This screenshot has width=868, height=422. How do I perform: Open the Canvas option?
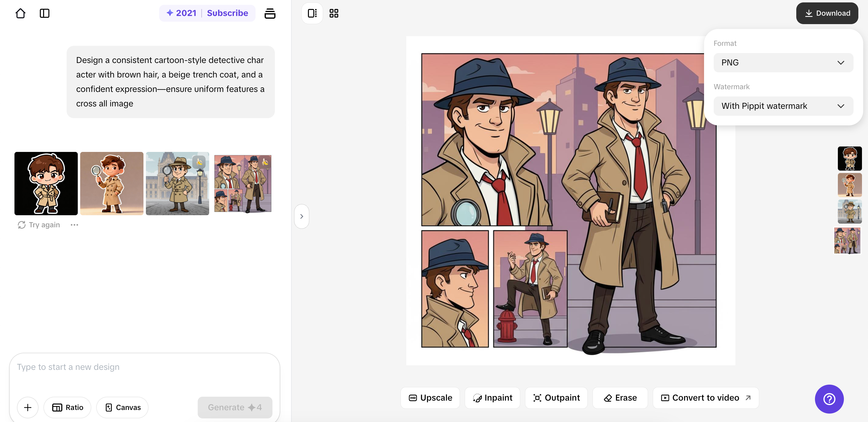tap(122, 407)
